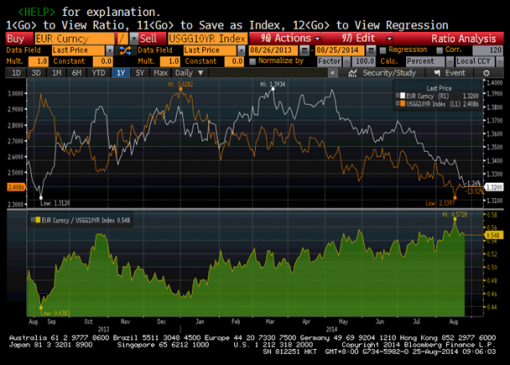The width and height of the screenshot is (510, 365).
Task: Toggle ratio series checkbox in lower pane legend
Action: 33,220
